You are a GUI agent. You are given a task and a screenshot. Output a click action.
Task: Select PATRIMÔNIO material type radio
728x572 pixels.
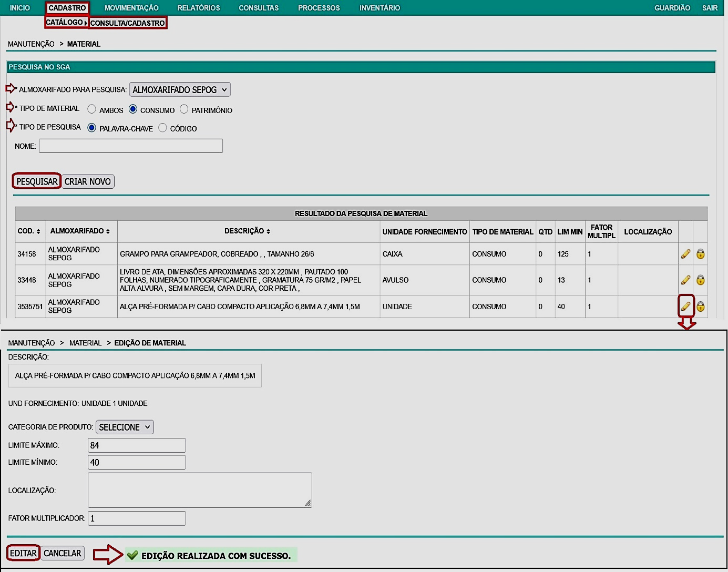(x=184, y=109)
